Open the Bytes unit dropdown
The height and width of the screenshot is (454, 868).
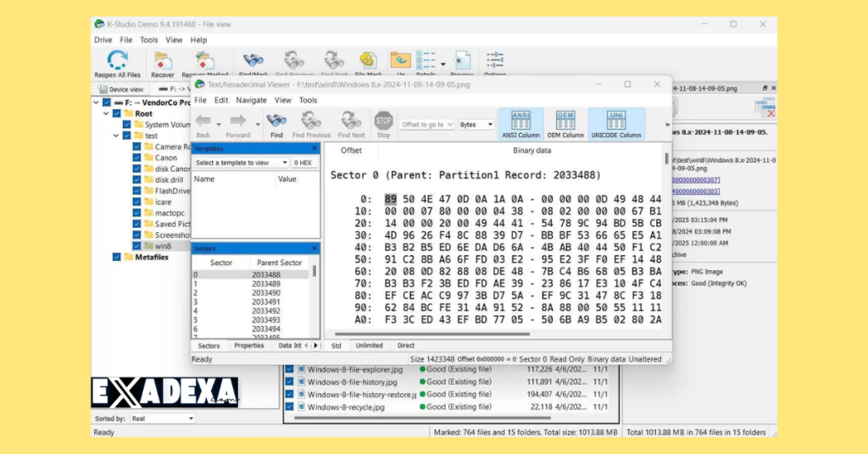click(x=476, y=125)
